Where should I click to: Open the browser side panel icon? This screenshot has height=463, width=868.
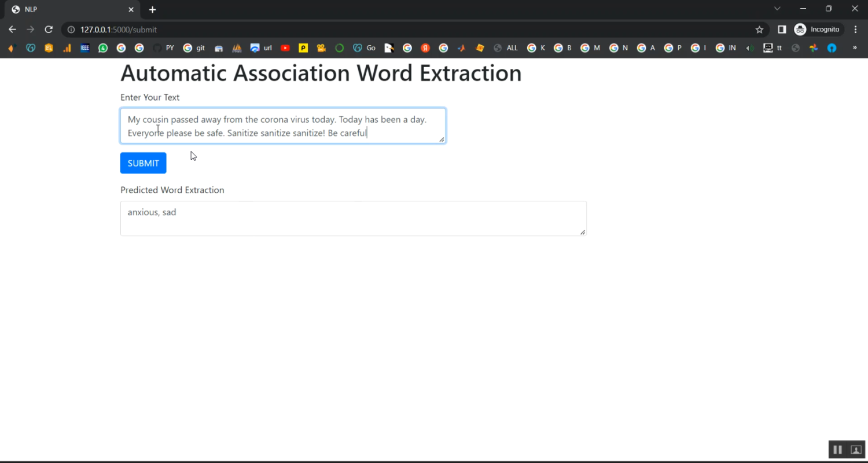(781, 30)
